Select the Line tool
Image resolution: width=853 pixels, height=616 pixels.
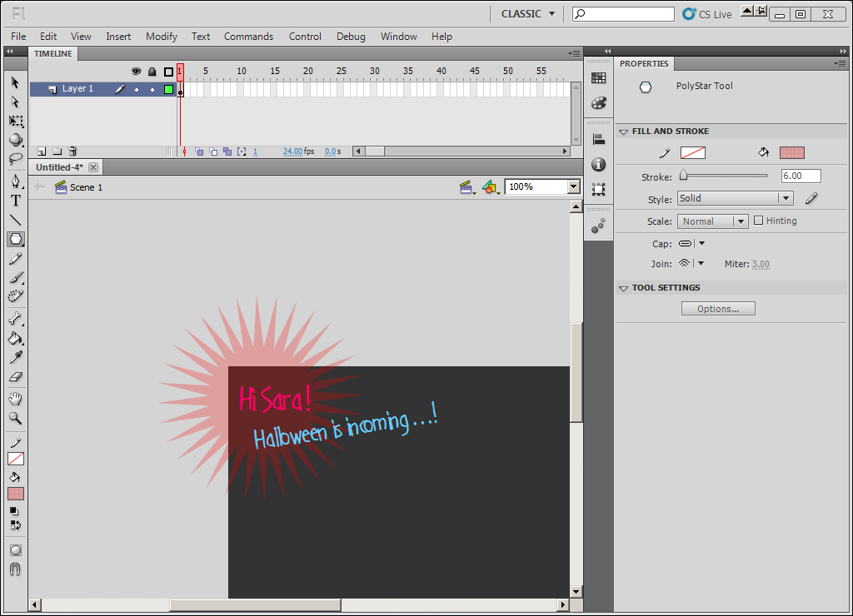(x=16, y=221)
